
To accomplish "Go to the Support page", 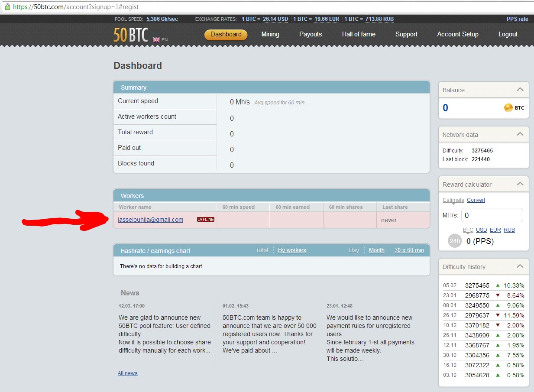I will point(406,34).
